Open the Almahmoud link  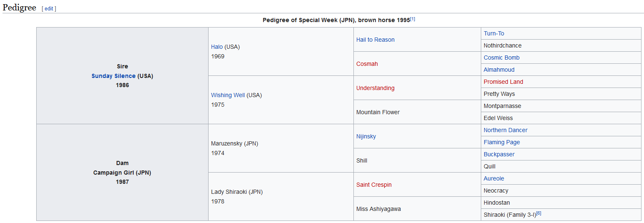[499, 70]
